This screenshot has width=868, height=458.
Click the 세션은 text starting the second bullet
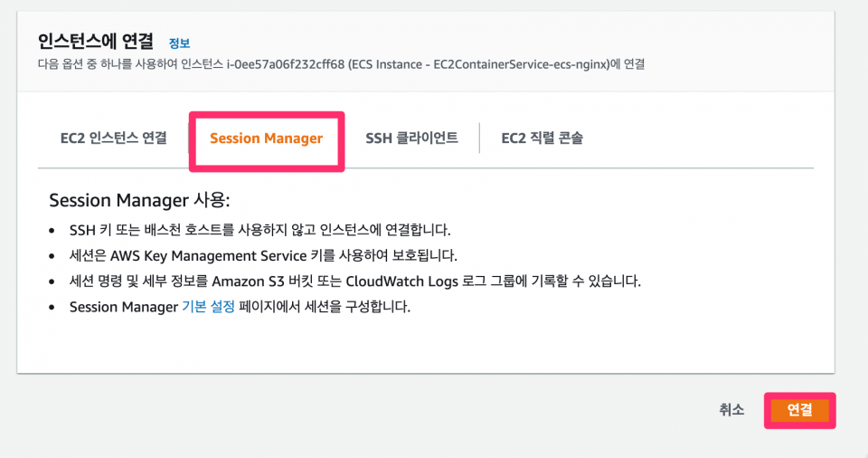[x=87, y=255]
